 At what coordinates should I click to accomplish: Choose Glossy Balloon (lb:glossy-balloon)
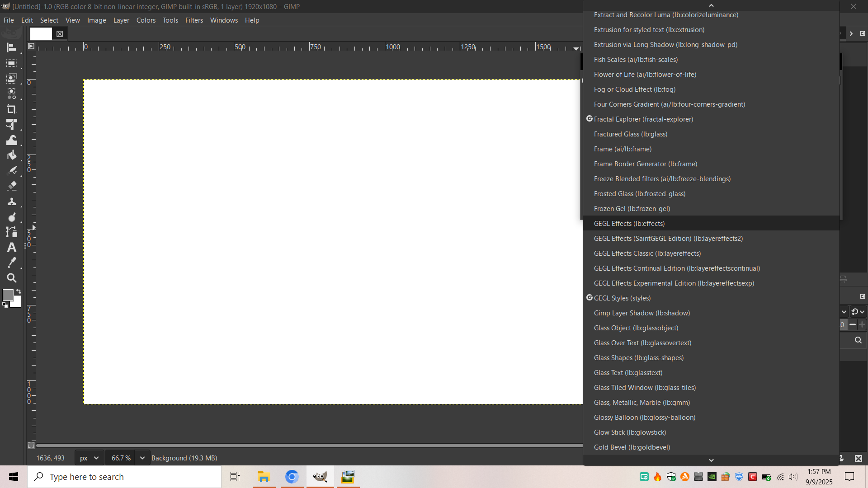pos(711,418)
